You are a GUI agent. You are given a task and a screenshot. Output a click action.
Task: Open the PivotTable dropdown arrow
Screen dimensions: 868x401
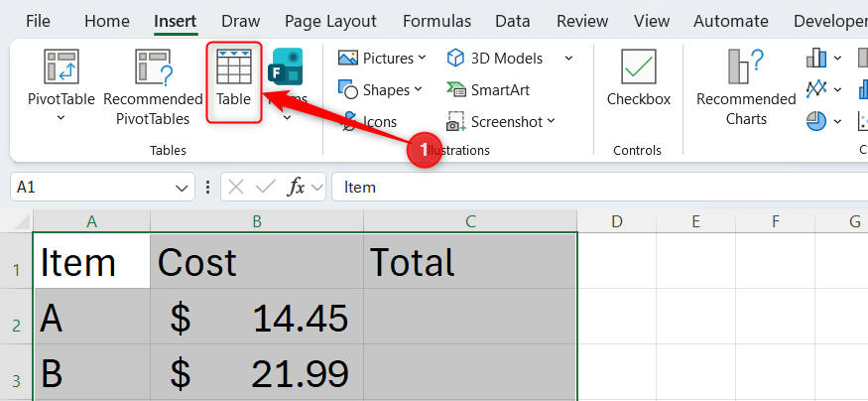pyautogui.click(x=62, y=117)
